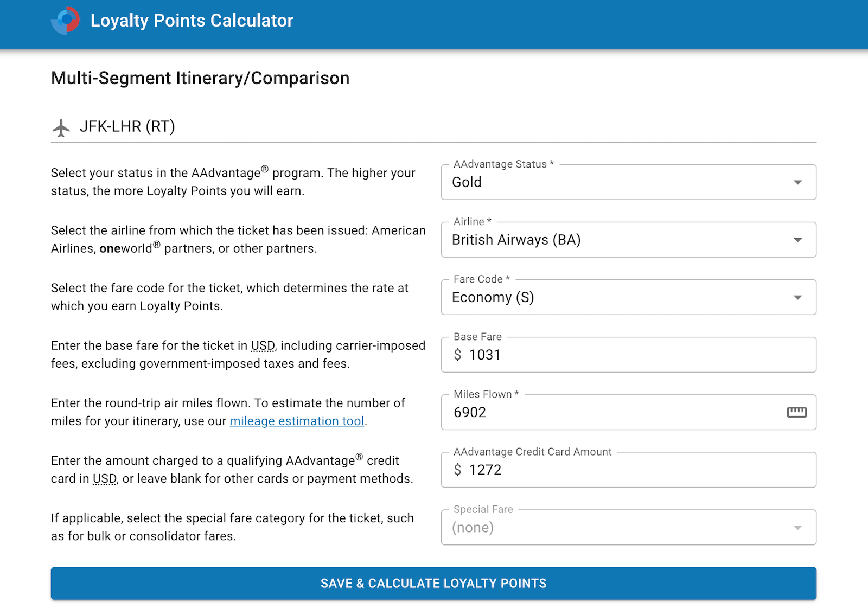868x615 pixels.
Task: Select the Gold status value
Action: point(467,182)
